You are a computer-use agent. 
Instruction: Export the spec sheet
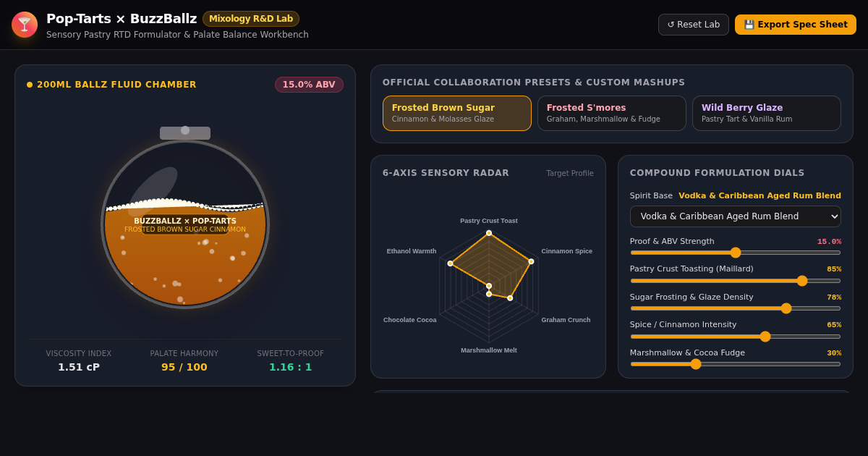click(x=796, y=25)
